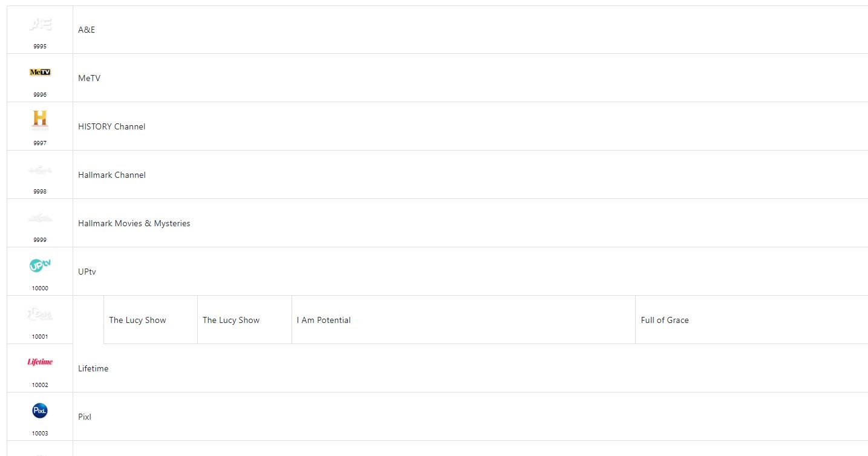Click the Pixl channel name row
Viewport: 868px width, 456px height.
click(x=85, y=417)
